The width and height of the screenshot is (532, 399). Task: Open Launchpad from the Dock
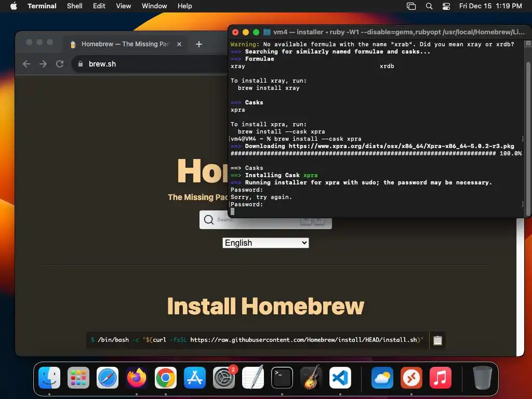78,378
